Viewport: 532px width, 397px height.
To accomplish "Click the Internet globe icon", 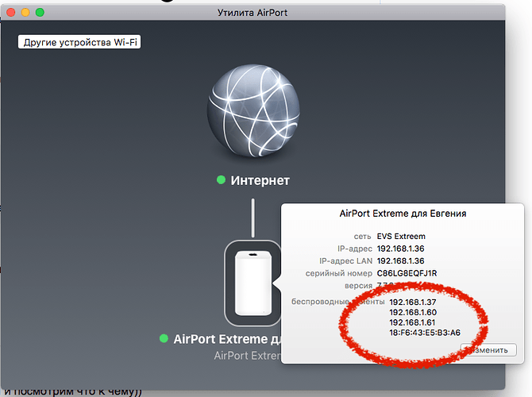I will [253, 110].
